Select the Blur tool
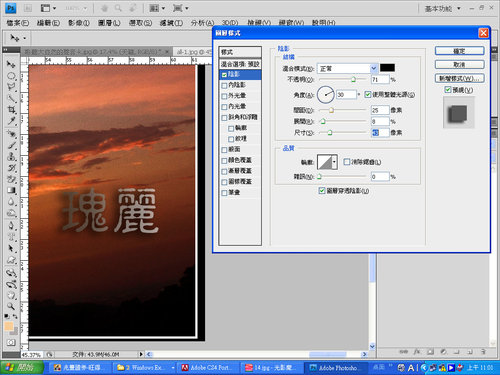The image size is (500, 375). 11,202
